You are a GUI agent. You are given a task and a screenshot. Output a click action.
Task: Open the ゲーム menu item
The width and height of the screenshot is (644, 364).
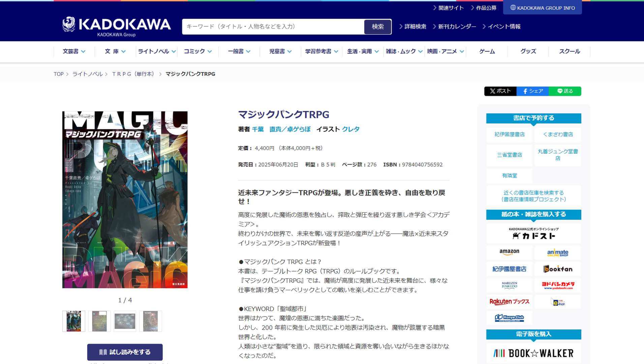[x=487, y=51]
